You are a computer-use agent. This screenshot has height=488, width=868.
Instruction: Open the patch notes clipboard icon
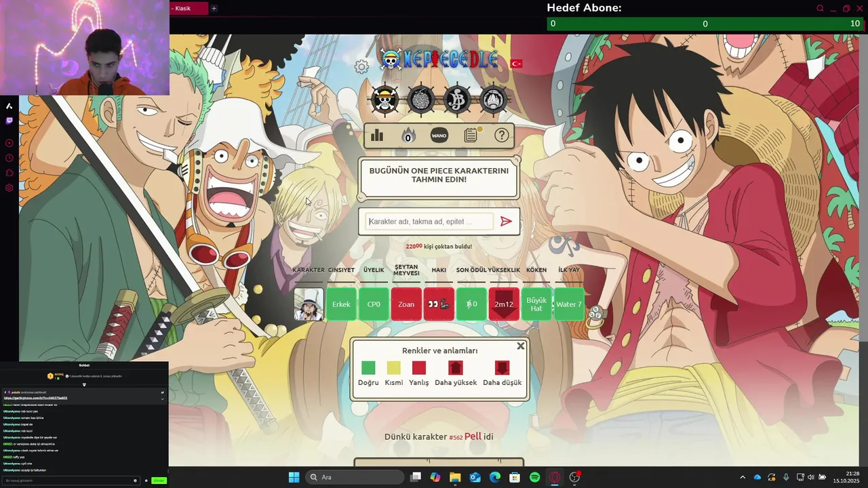(471, 136)
